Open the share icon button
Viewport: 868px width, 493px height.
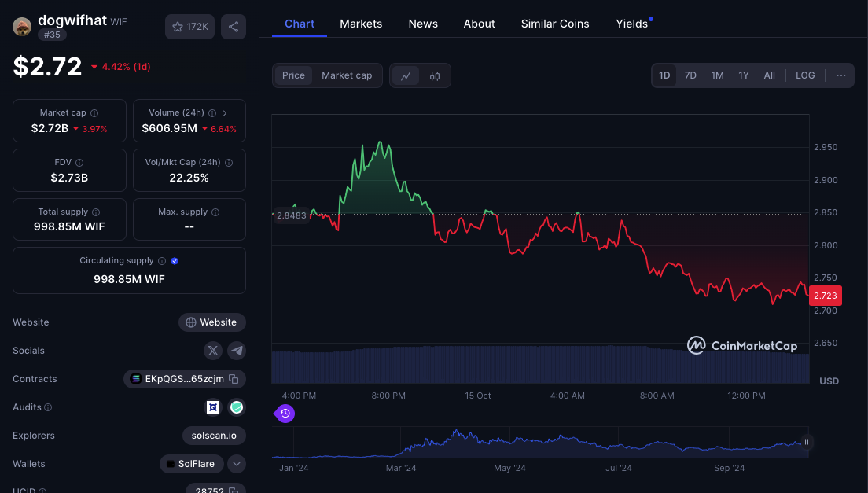tap(234, 27)
